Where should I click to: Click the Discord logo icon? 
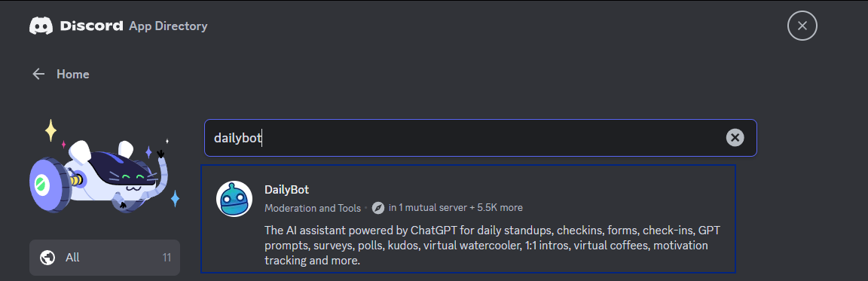(x=41, y=26)
